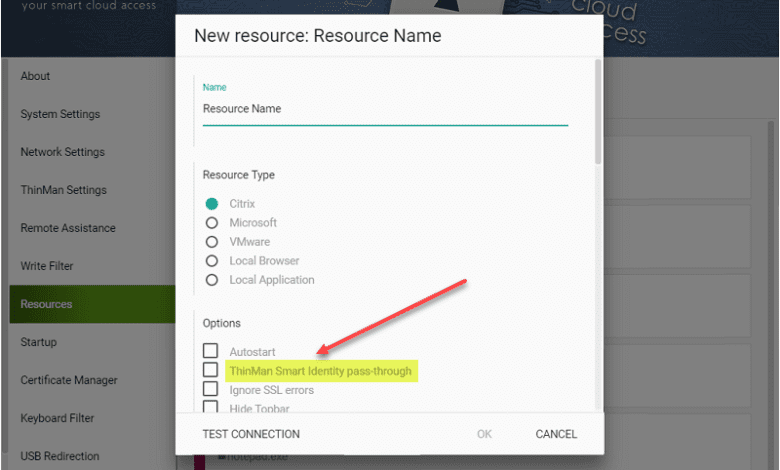Go to Keyboard Filter page
The height and width of the screenshot is (470, 780).
(x=57, y=418)
